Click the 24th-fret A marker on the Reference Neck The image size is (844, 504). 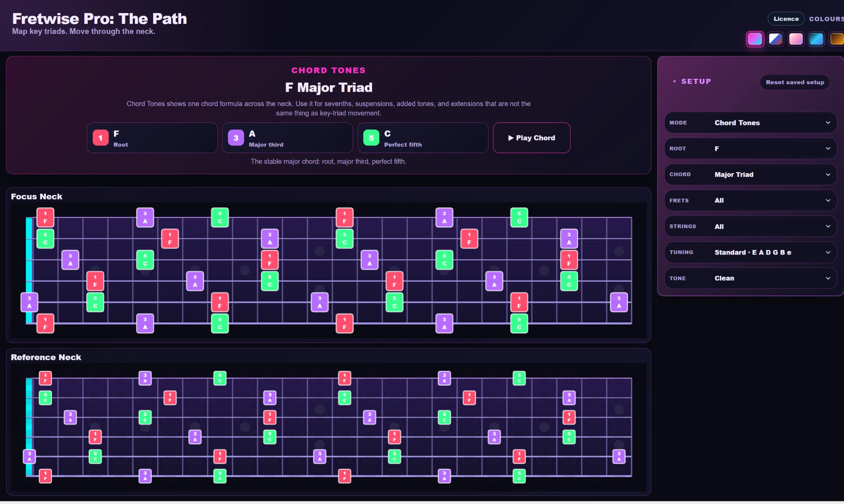click(x=619, y=456)
